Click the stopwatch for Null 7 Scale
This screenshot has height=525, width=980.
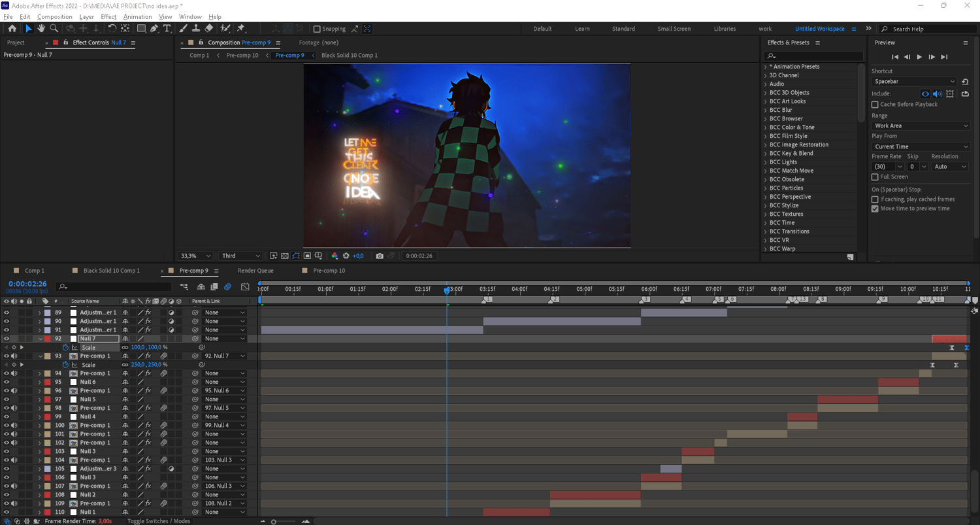pos(65,347)
